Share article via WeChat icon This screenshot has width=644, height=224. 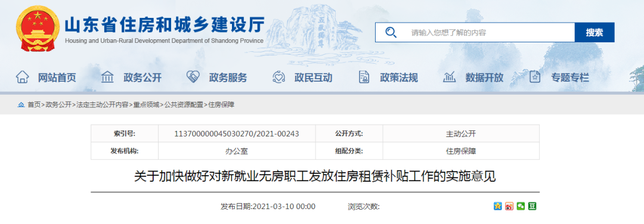pos(521,206)
